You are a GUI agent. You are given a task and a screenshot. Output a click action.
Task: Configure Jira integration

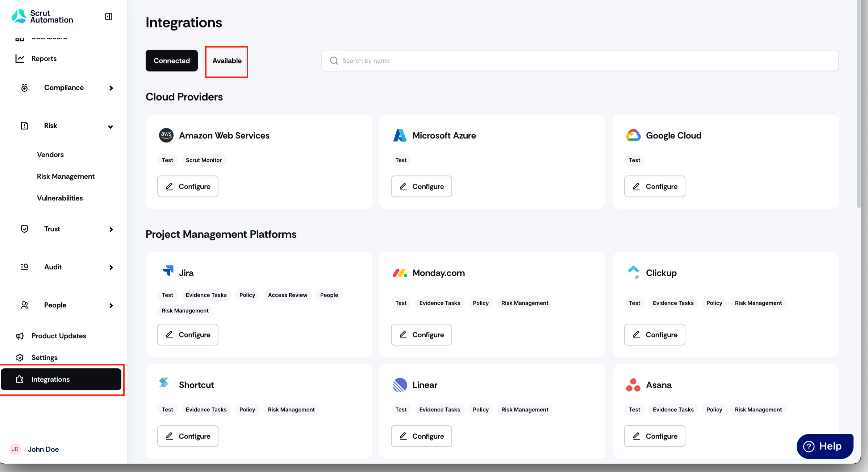coord(188,335)
